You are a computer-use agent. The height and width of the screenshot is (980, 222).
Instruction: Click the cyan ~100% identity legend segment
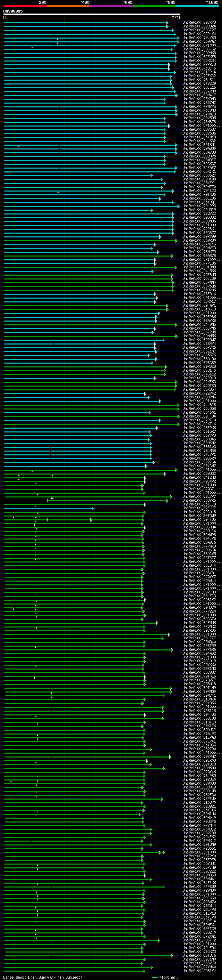point(197,6)
